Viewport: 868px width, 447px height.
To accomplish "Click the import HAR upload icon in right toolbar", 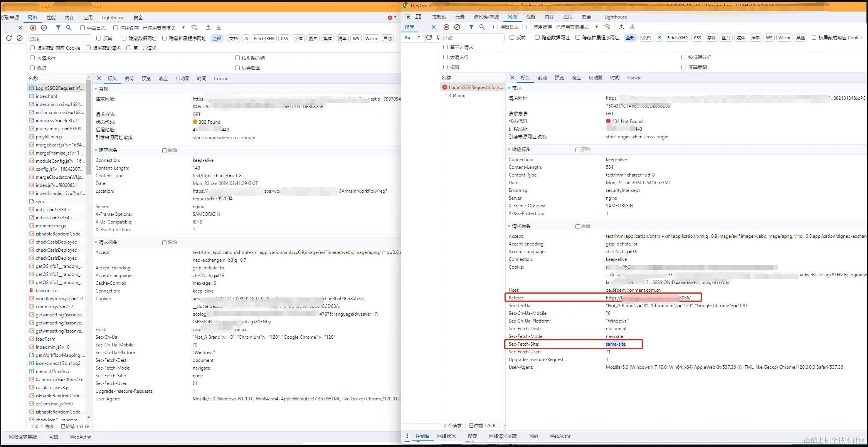I will coord(621,27).
